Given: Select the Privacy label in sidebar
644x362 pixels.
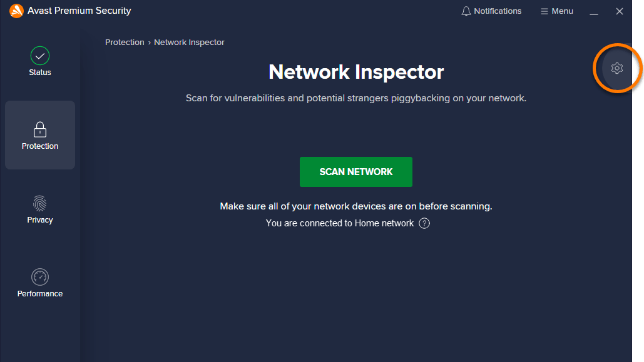Looking at the screenshot, I should pyautogui.click(x=39, y=219).
